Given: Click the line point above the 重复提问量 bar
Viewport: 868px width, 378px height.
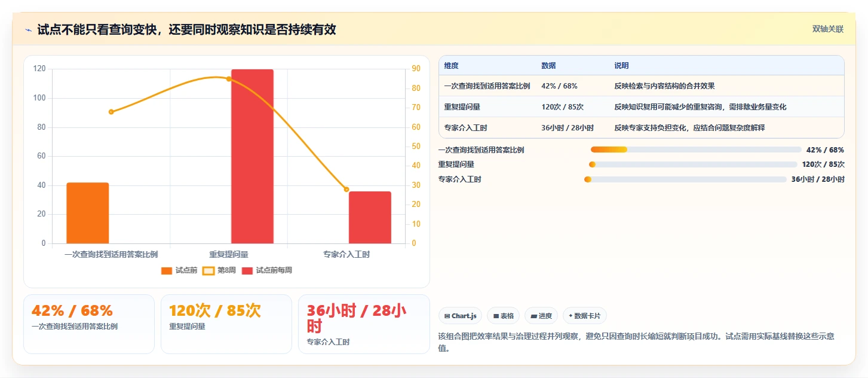Looking at the screenshot, I should click(229, 79).
